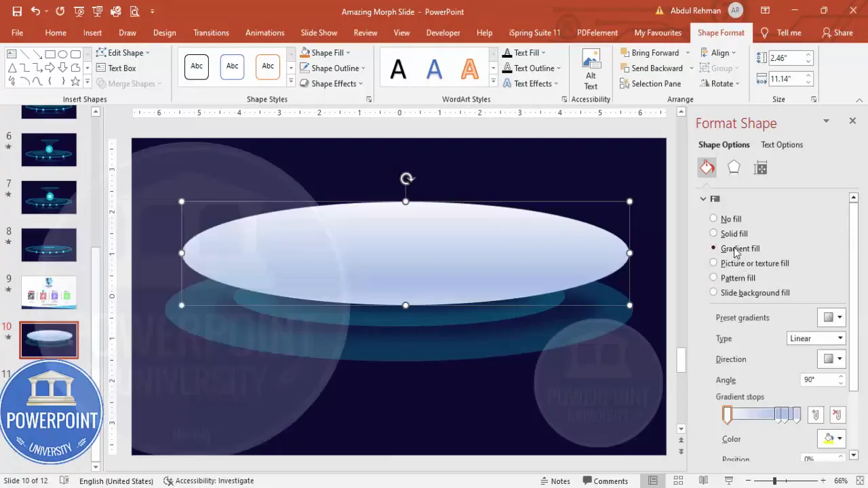Select Slide background fill option

click(x=749, y=293)
